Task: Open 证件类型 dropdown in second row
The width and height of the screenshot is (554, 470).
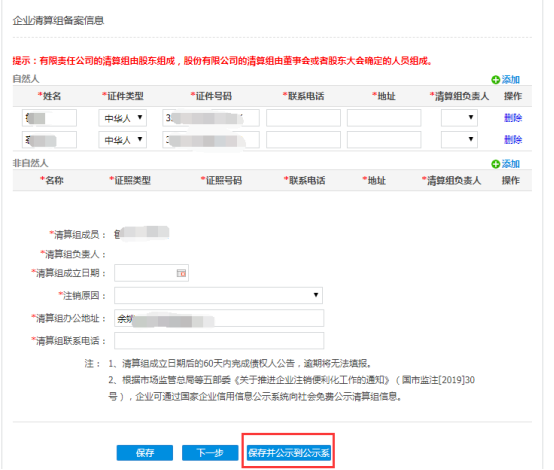Action: (123, 140)
